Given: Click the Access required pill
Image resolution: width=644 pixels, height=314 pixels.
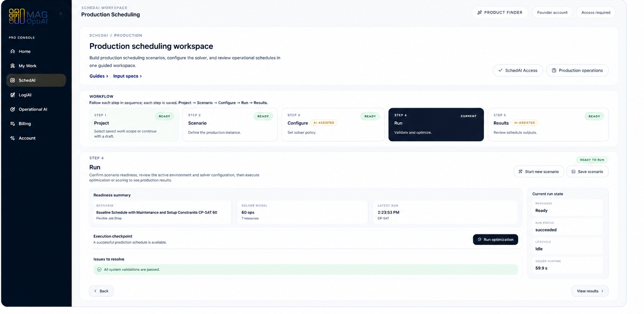Looking at the screenshot, I should 596,12.
